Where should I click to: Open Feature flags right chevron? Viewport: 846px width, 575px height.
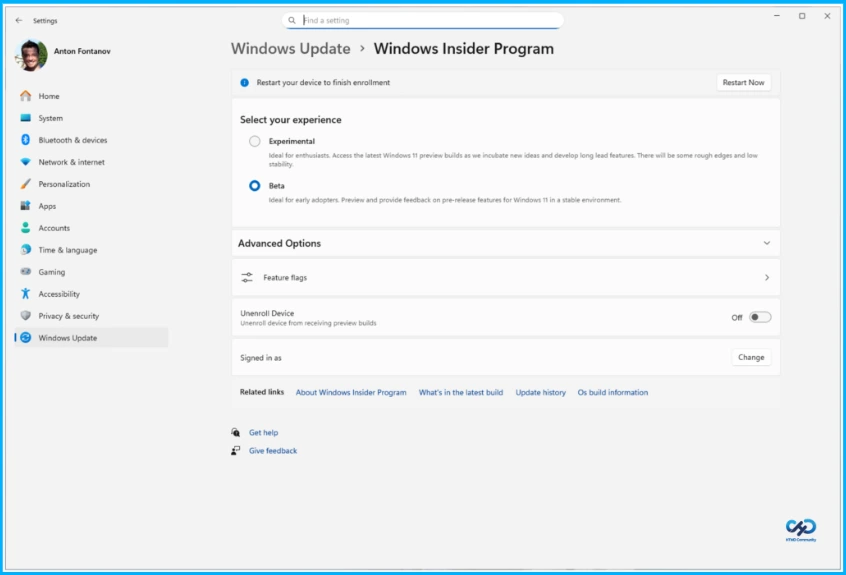[x=767, y=277]
